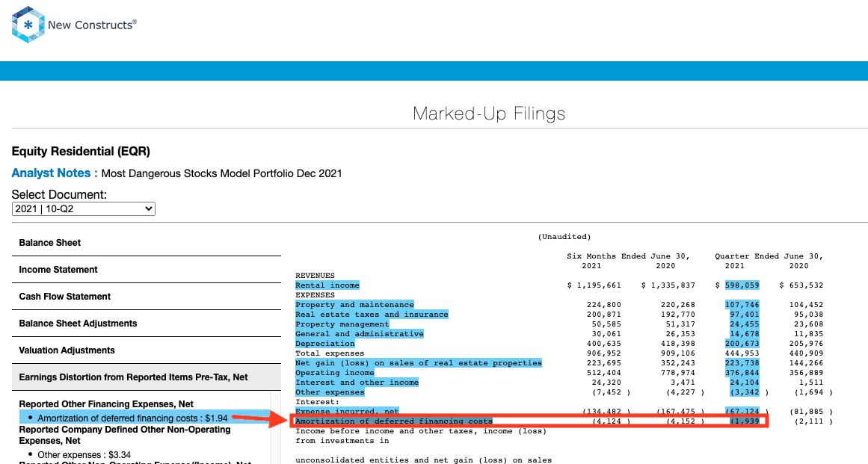Click the highlighted 223,738 value
Screen dimensions: 868x464
[x=742, y=363]
